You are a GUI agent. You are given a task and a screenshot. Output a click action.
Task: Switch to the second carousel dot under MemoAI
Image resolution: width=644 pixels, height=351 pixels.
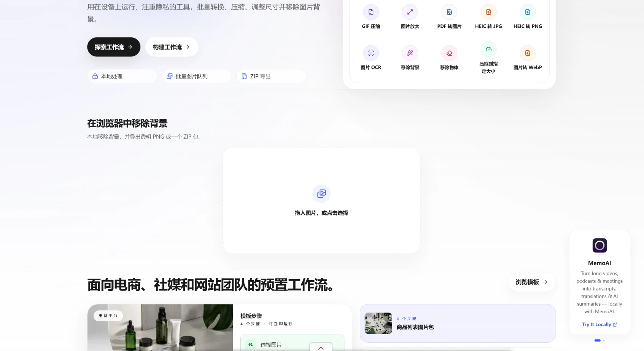[604, 340]
